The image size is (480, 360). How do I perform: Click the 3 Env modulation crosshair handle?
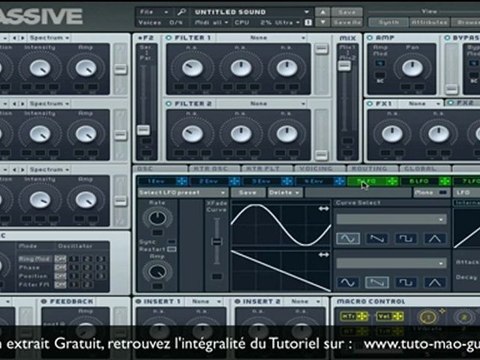[287, 181]
